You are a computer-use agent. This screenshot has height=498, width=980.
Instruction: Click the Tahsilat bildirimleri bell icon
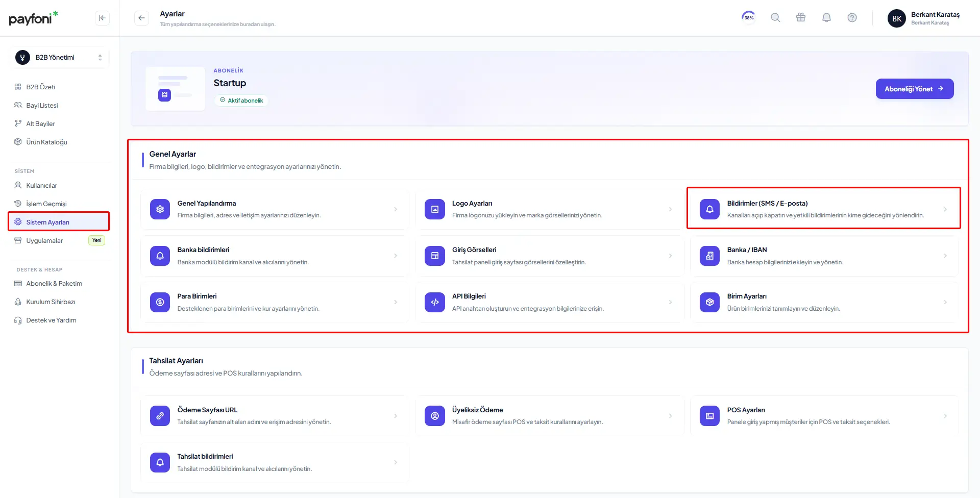[x=160, y=462]
